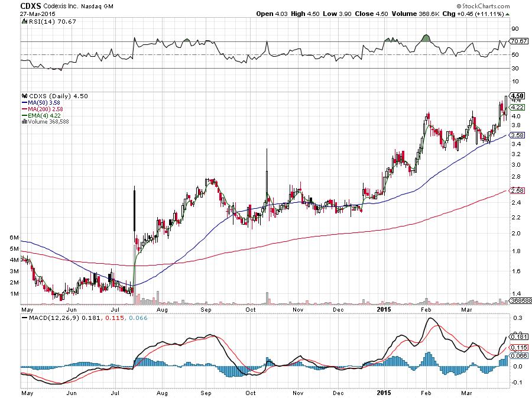
Task: Click the 0.181 MACD axis tag
Action: (520, 337)
